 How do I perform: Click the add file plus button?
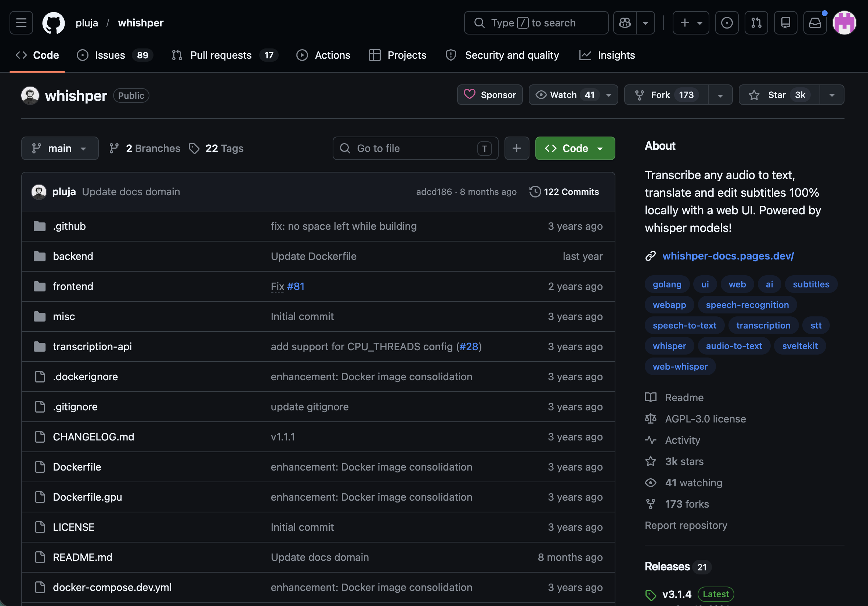tap(516, 148)
